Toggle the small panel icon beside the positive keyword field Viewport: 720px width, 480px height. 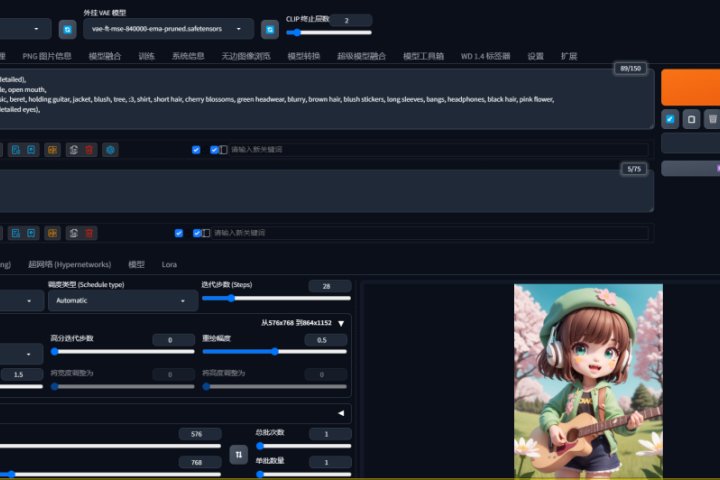[223, 150]
